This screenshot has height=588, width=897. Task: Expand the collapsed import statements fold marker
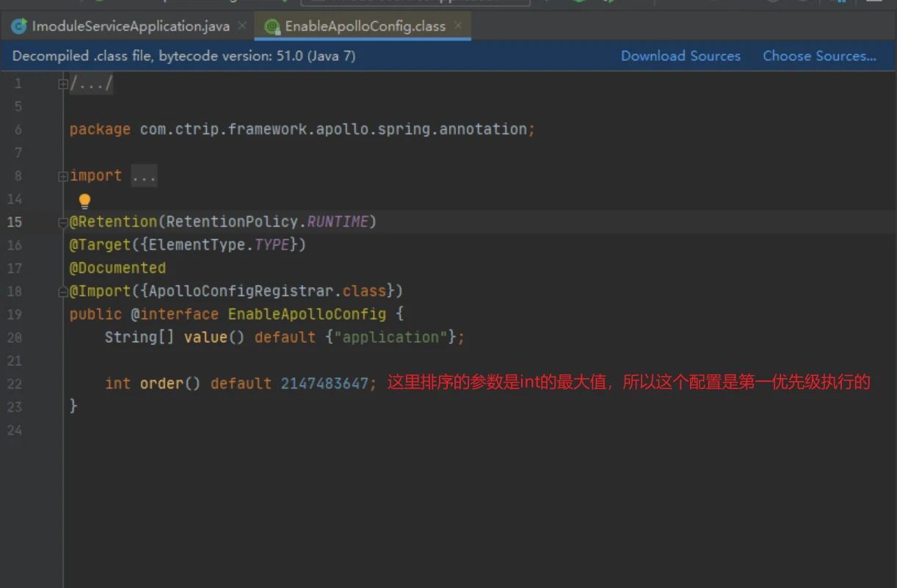[62, 176]
